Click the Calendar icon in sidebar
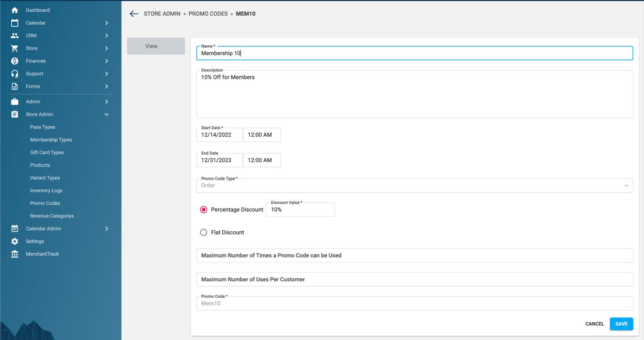Viewport: 644px width, 340px height. point(15,23)
